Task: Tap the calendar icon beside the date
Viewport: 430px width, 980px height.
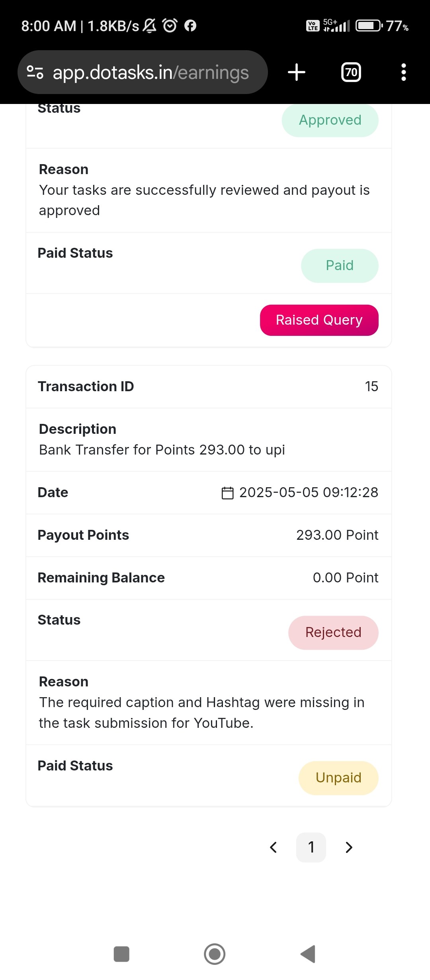Action: [227, 493]
